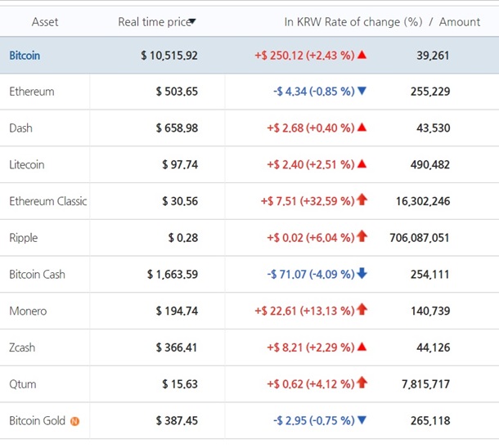Click the red up arrow in Ripple row

coord(362,236)
